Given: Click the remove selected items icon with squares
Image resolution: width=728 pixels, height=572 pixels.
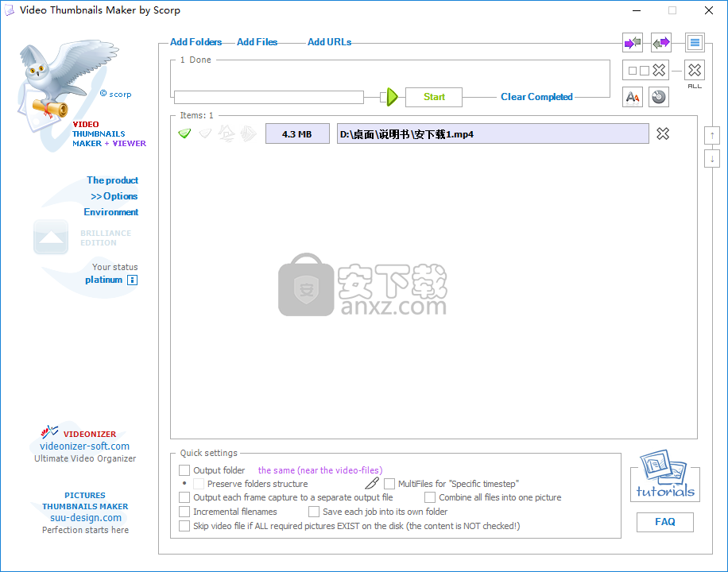Looking at the screenshot, I should point(646,70).
